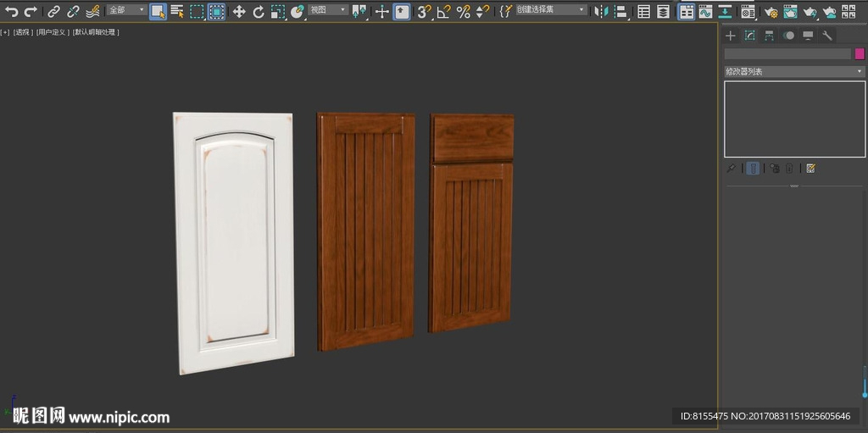Toggle Percent Snap in the toolbar
Image resolution: width=868 pixels, height=433 pixels.
point(463,11)
